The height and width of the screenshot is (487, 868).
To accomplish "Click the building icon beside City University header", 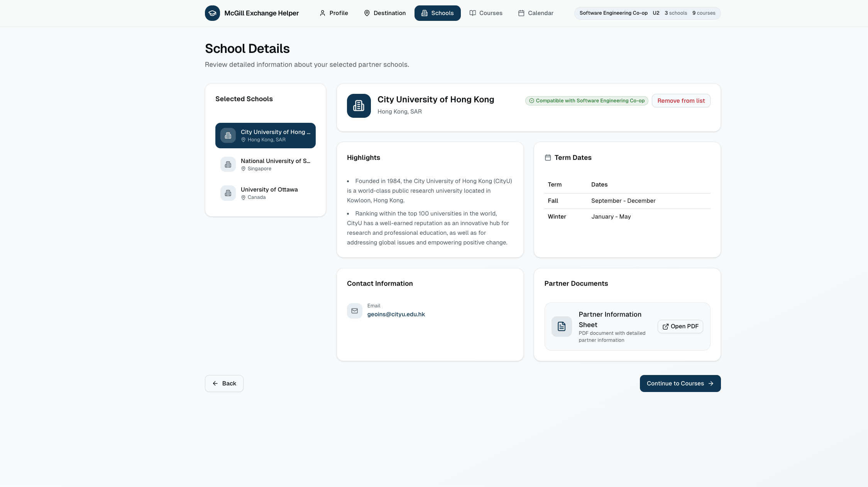I will pyautogui.click(x=359, y=106).
